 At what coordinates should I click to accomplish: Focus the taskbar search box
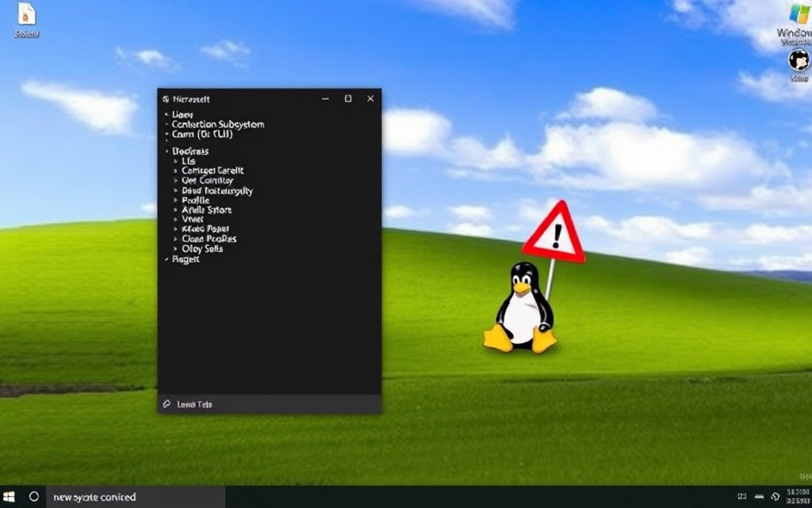[136, 497]
